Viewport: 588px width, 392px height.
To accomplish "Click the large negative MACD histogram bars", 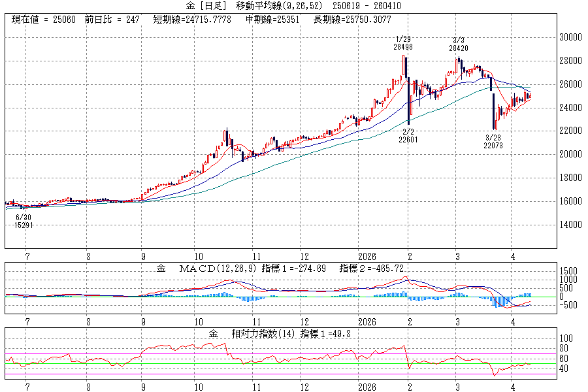I will 500,302.
